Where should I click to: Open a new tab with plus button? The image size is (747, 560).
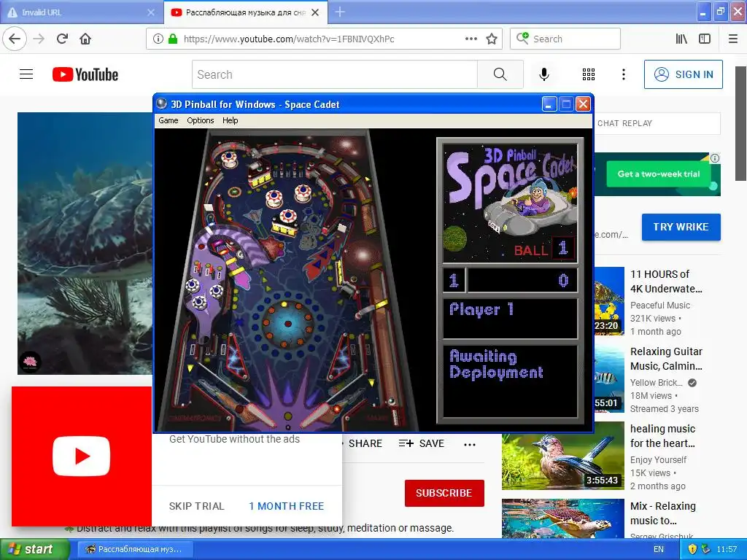coord(340,12)
